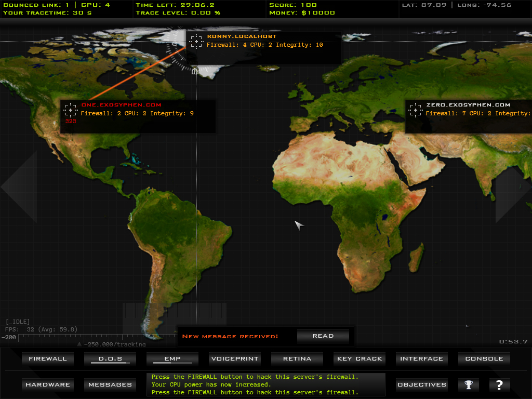Click the FIREWALL hack button
The image size is (532, 399).
[48, 359]
